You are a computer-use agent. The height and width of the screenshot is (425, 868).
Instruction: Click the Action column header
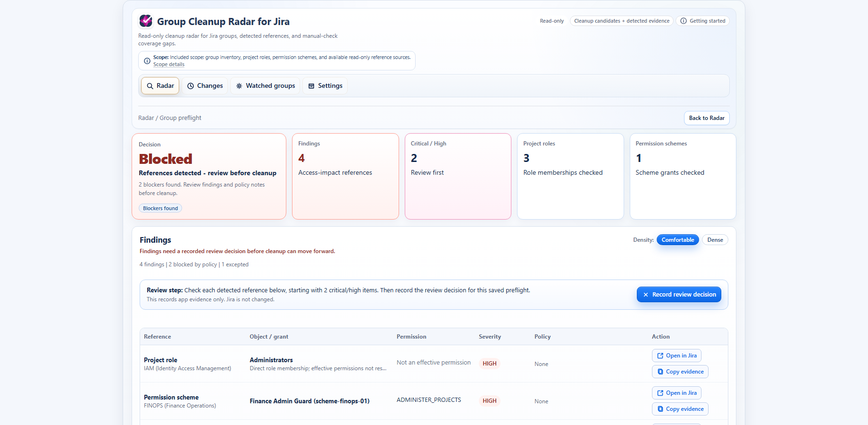point(661,337)
